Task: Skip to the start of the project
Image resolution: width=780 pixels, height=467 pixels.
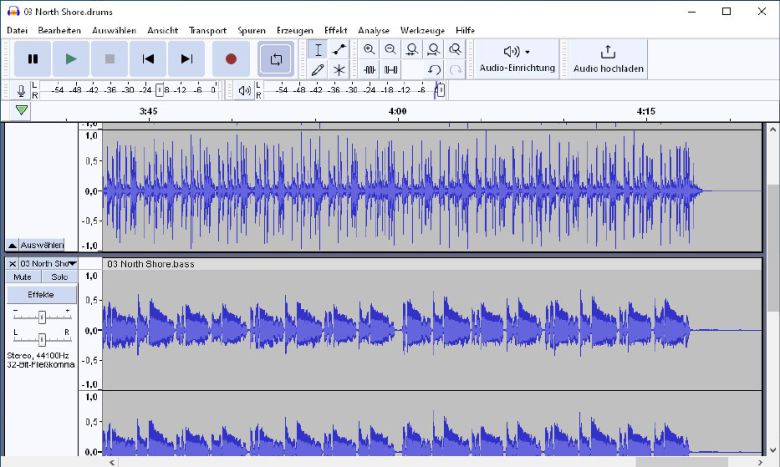Action: click(x=148, y=59)
